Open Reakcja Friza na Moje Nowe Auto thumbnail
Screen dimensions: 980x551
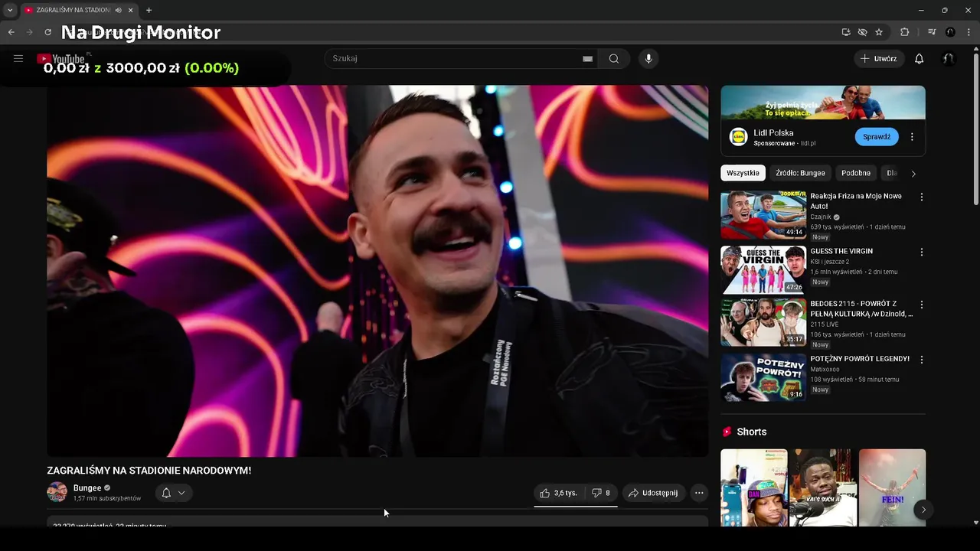tap(763, 215)
